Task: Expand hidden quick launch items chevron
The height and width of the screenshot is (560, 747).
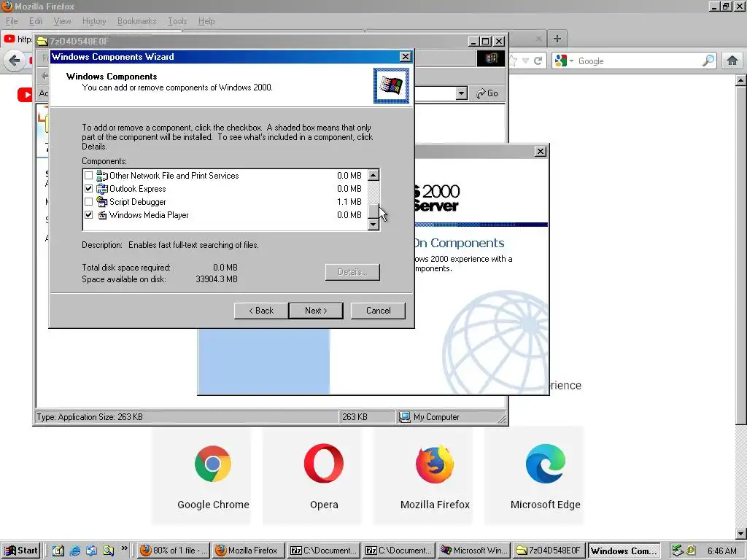Action: (x=124, y=548)
